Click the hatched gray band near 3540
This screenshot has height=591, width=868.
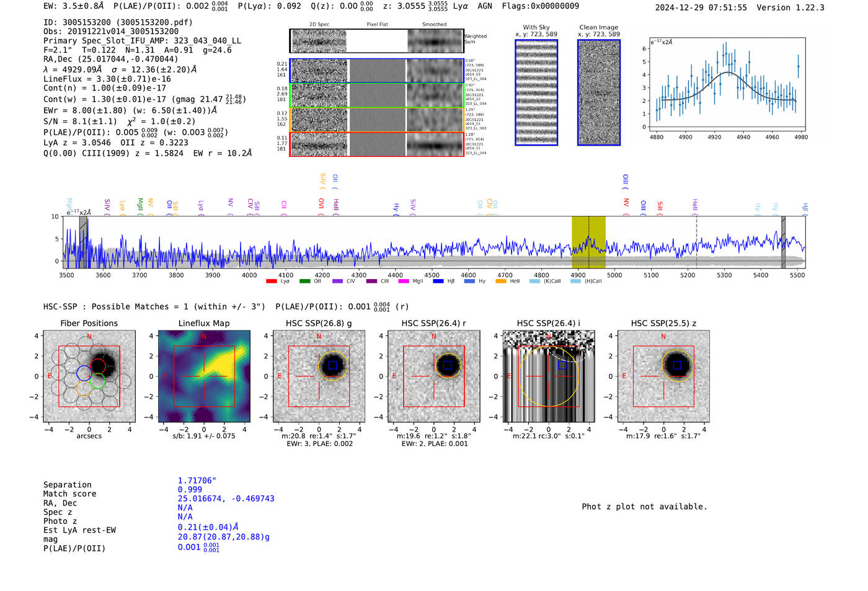point(83,242)
